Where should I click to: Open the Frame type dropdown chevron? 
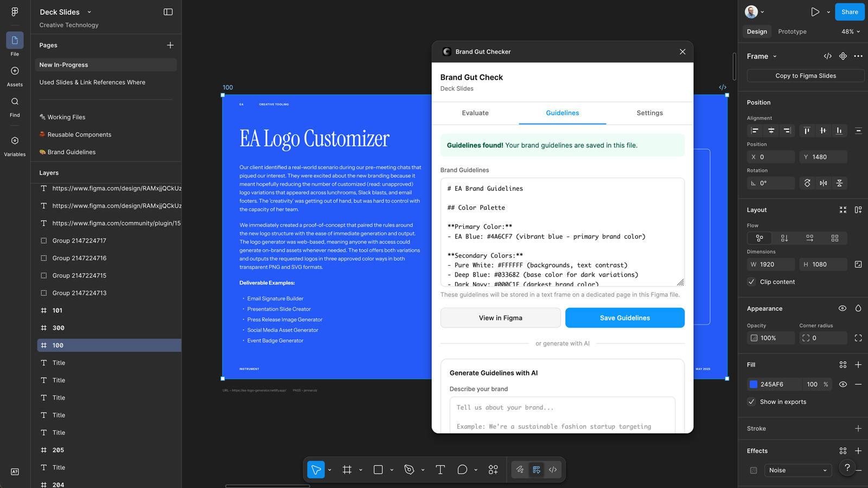775,56
